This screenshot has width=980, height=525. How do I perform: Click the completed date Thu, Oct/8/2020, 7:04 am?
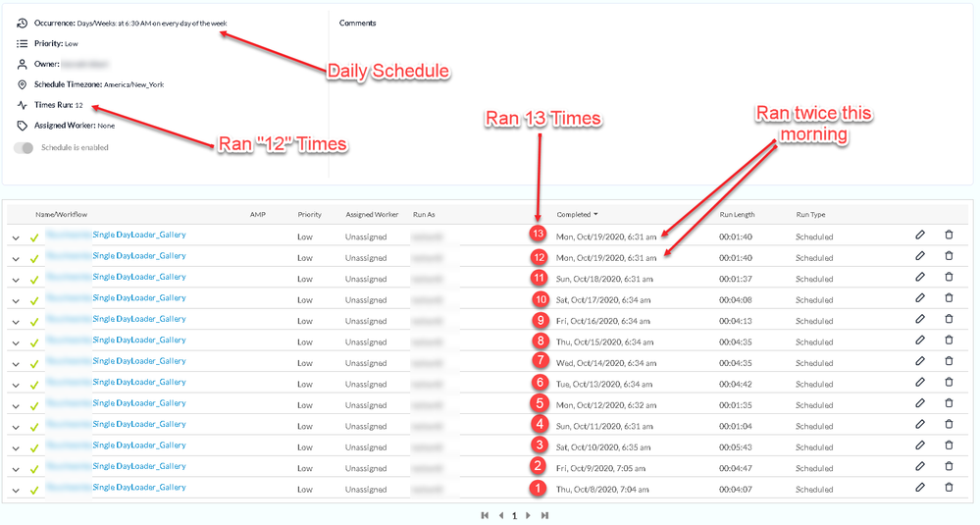click(602, 490)
